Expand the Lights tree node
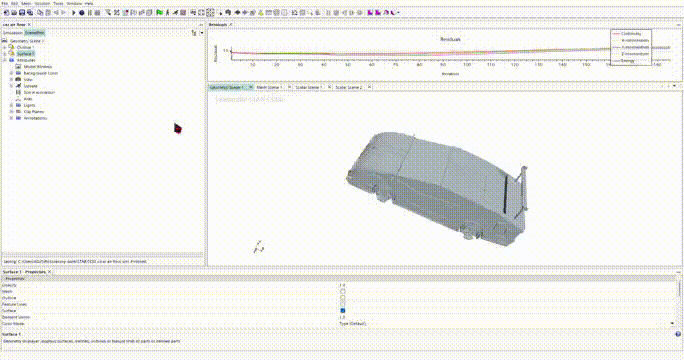684x360 pixels. point(11,105)
